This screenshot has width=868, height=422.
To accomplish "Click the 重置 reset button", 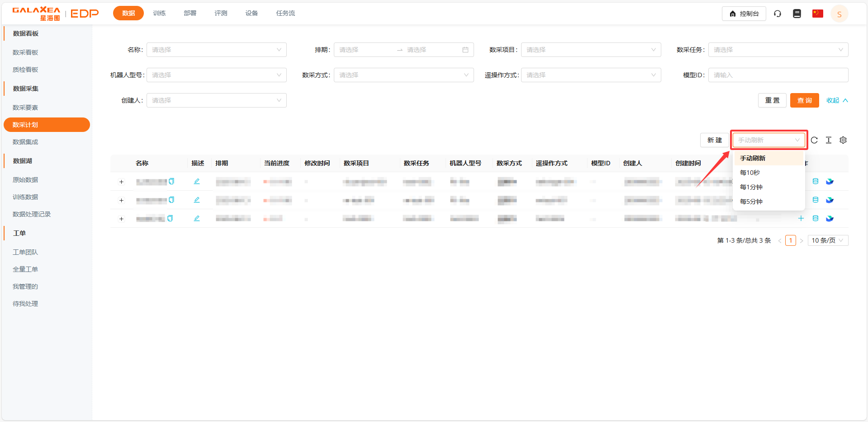I will (x=772, y=100).
